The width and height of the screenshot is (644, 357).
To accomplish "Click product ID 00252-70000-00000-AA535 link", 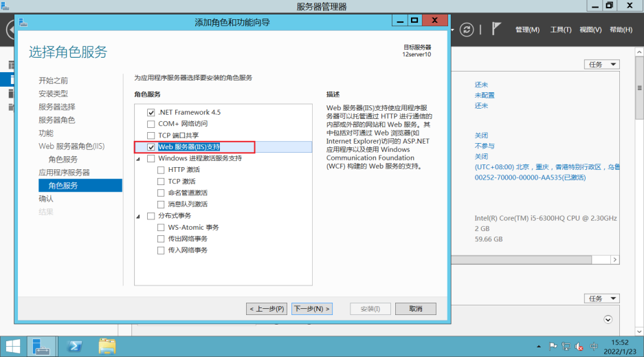I will [530, 177].
